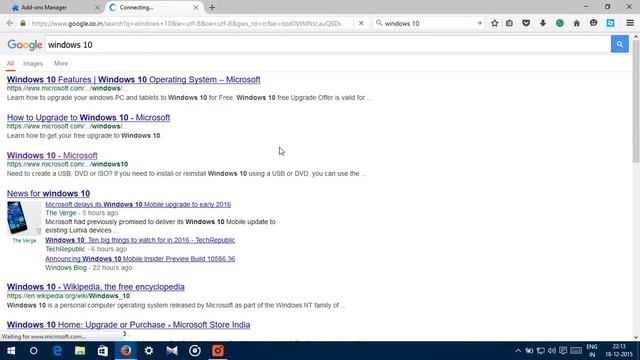Open Windows 10 Features Microsoft result
Viewport: 640px width, 360px height.
click(133, 80)
